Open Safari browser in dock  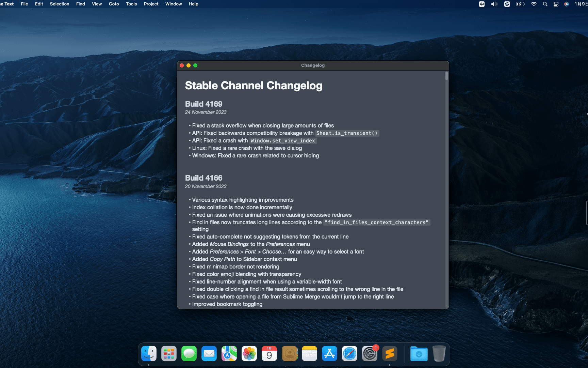349,354
